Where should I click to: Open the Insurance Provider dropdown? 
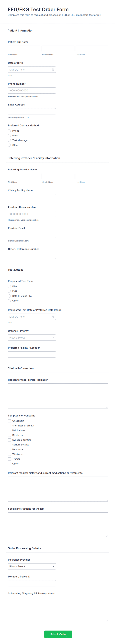32,567
